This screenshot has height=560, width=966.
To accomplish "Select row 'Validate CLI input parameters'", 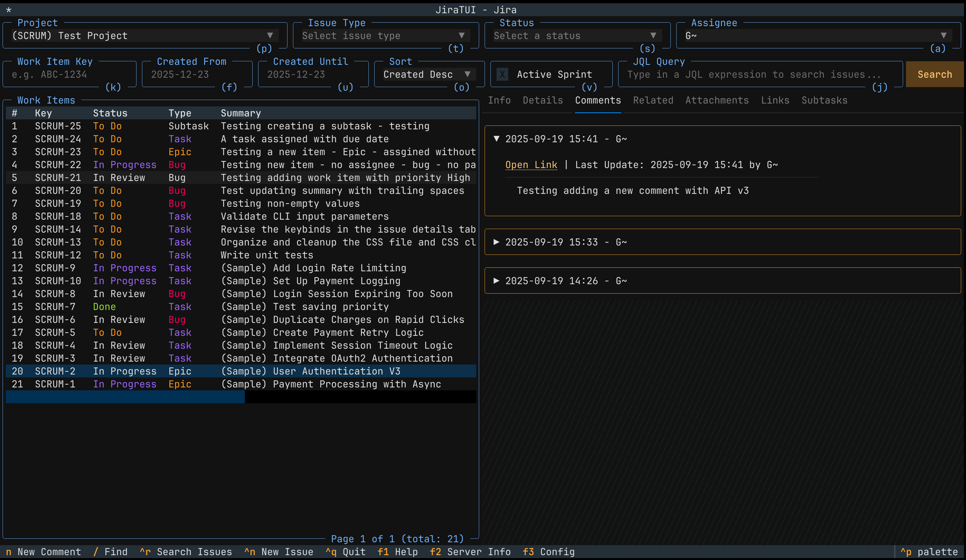I will 241,216.
